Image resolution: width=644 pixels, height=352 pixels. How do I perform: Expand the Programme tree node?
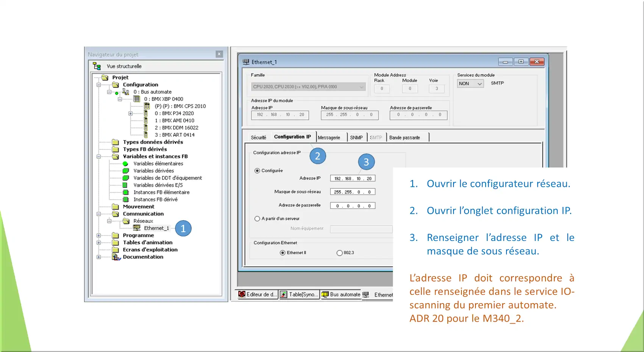point(99,235)
